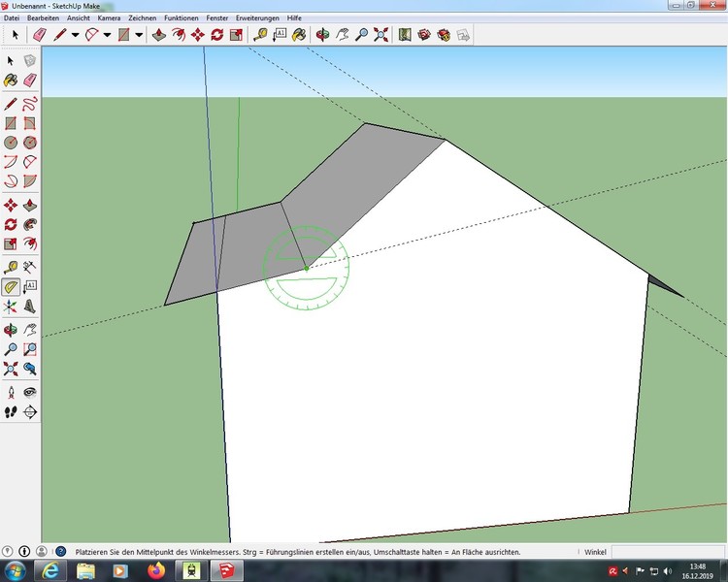Open the Bearbeiten menu

(x=43, y=18)
